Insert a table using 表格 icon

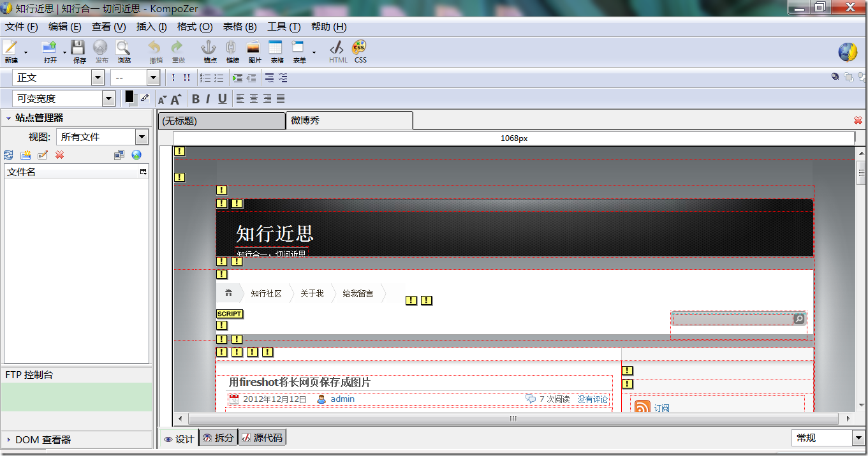pyautogui.click(x=276, y=51)
